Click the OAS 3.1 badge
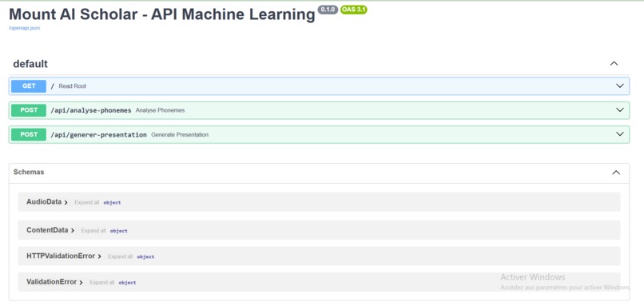Viewport: 644px width, 302px height. [354, 10]
